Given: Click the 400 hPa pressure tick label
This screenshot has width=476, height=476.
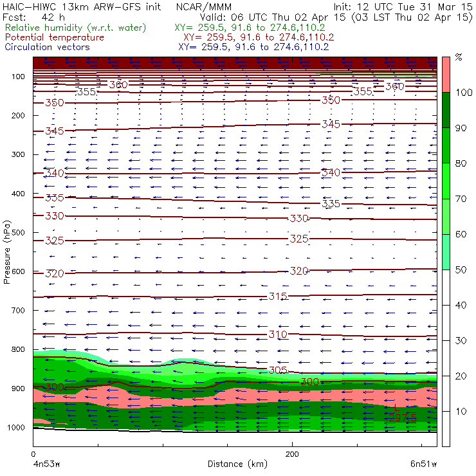Looking at the screenshot, I should pyautogui.click(x=18, y=194).
